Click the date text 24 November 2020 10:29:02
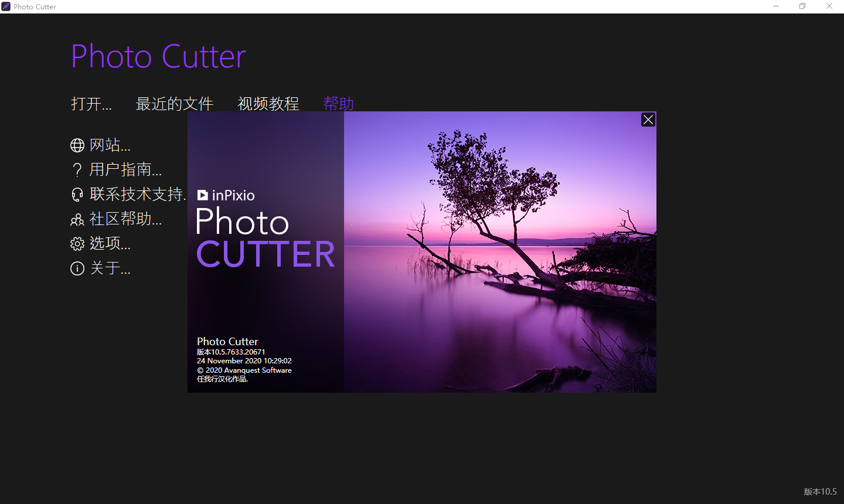The width and height of the screenshot is (844, 504). pyautogui.click(x=244, y=361)
